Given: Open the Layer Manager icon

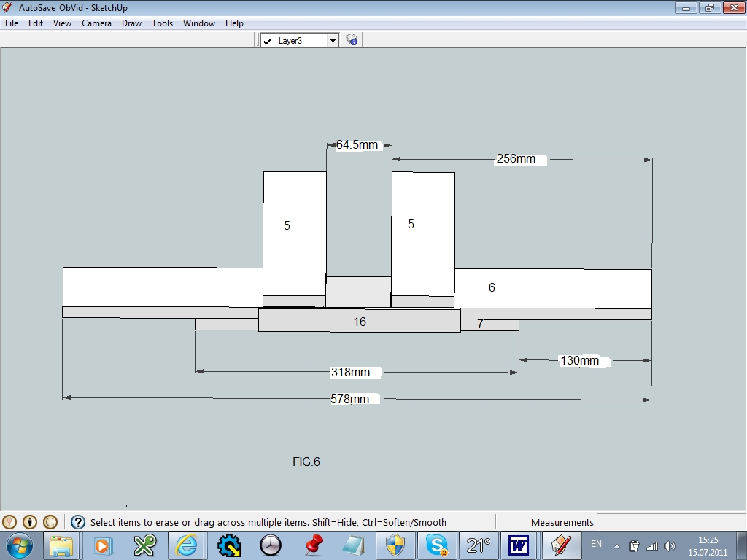Looking at the screenshot, I should [352, 40].
